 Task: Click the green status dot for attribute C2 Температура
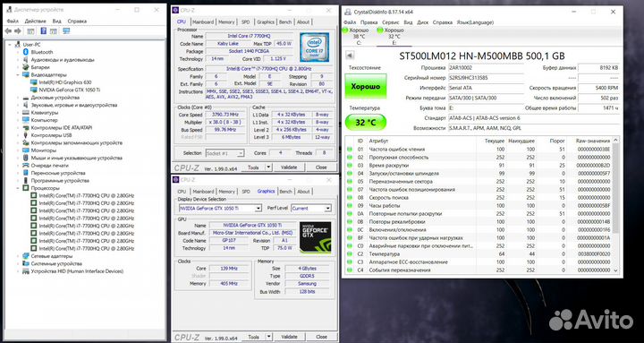(x=350, y=254)
